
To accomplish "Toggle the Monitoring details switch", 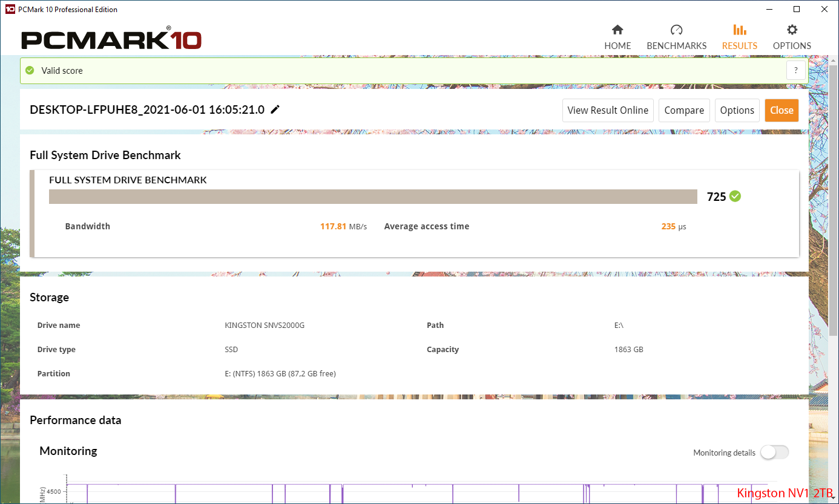I will [775, 453].
